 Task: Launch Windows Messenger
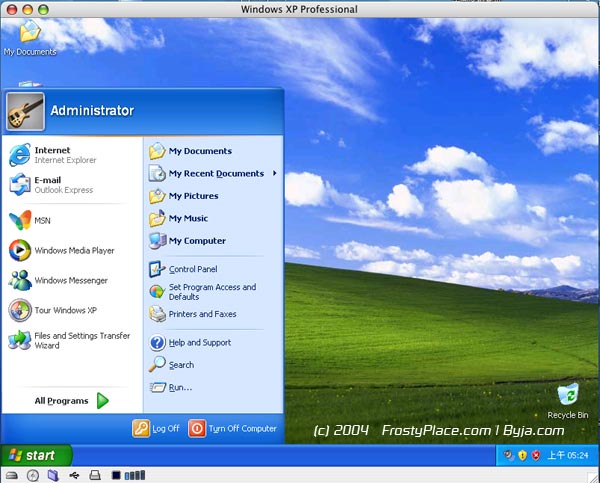[58, 280]
